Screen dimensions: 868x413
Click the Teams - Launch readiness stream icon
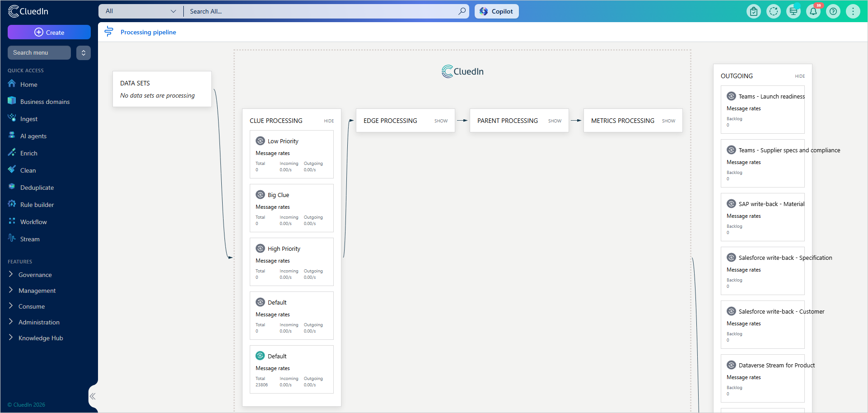(731, 96)
